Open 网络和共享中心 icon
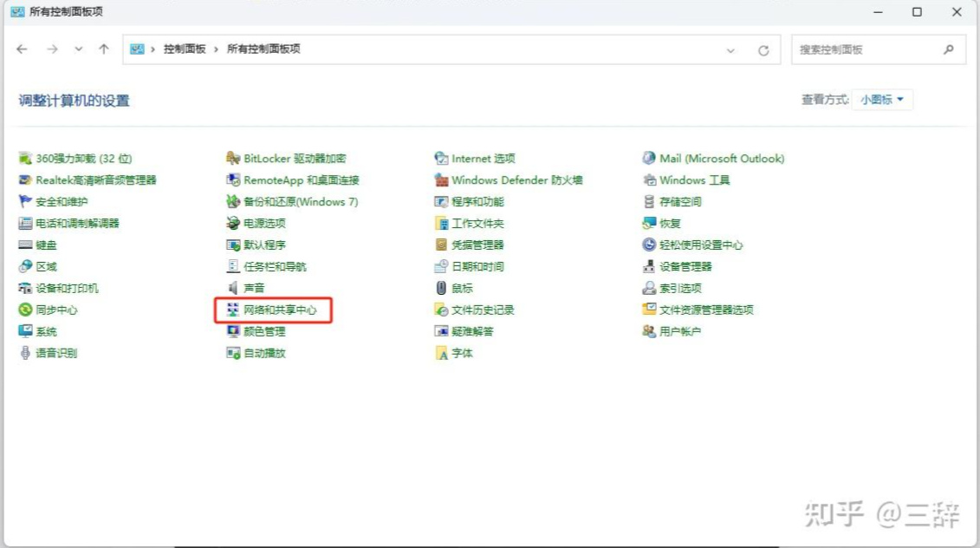 click(x=233, y=310)
